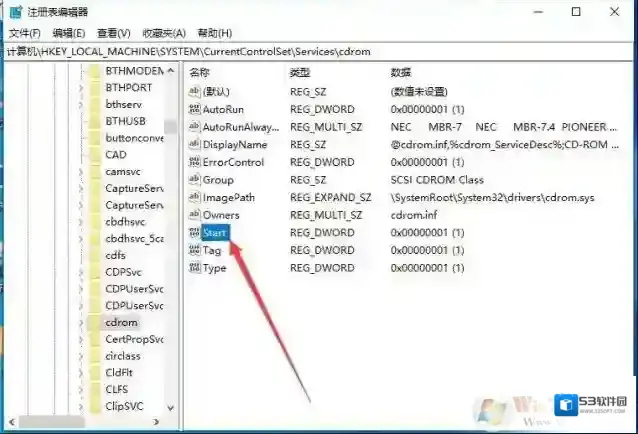Select the Owners multi-string value icon
Viewport: 638px width, 434px height.
[194, 215]
